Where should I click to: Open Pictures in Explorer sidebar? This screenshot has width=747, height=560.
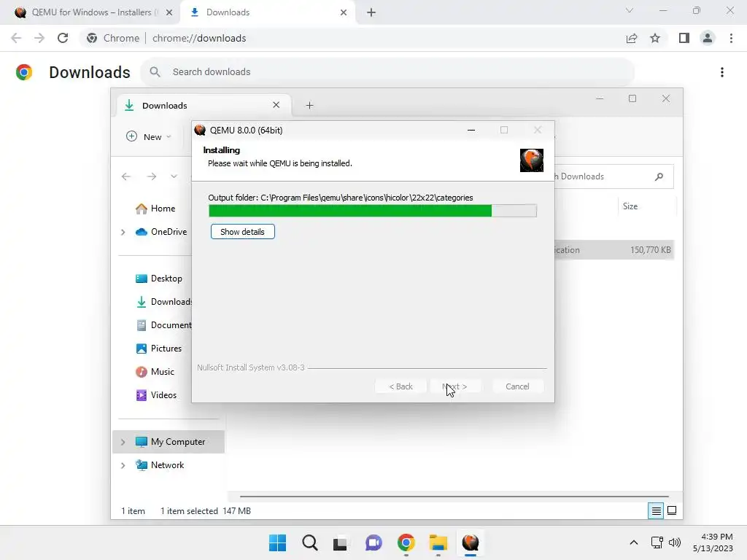point(158,349)
